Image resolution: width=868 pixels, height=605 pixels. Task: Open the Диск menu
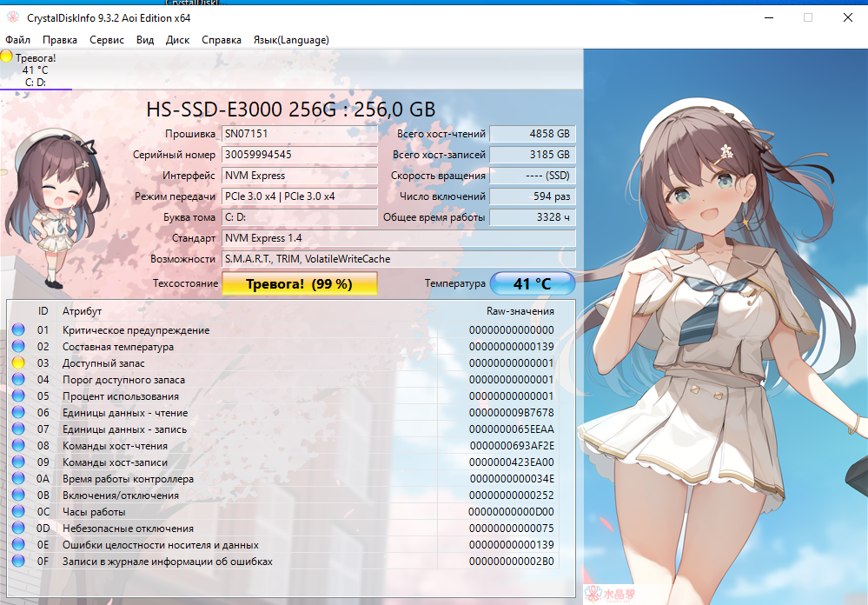click(x=177, y=40)
